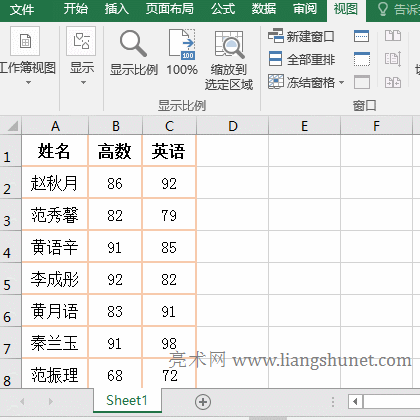
Task: Click the Unhide window icon
Action: (x=362, y=82)
